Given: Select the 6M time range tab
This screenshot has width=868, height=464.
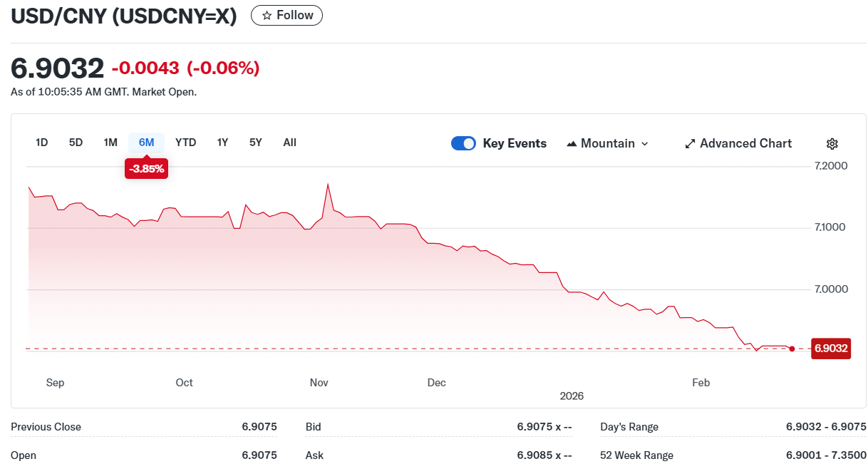Looking at the screenshot, I should (x=146, y=143).
